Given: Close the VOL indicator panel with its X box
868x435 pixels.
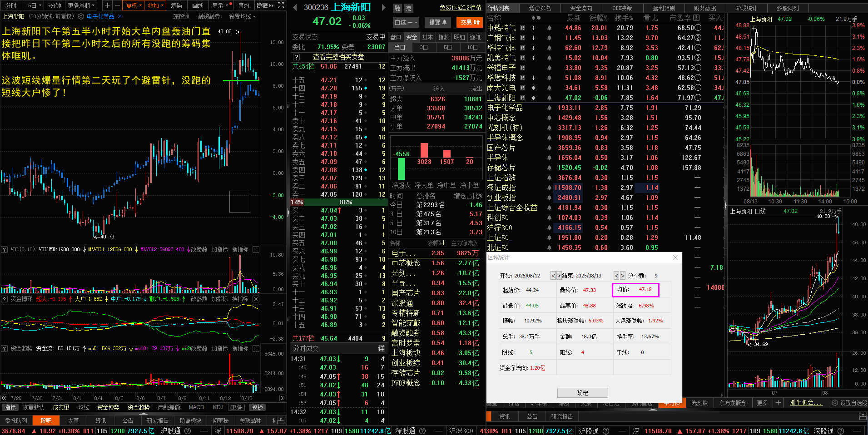Looking at the screenshot, I should pos(256,249).
